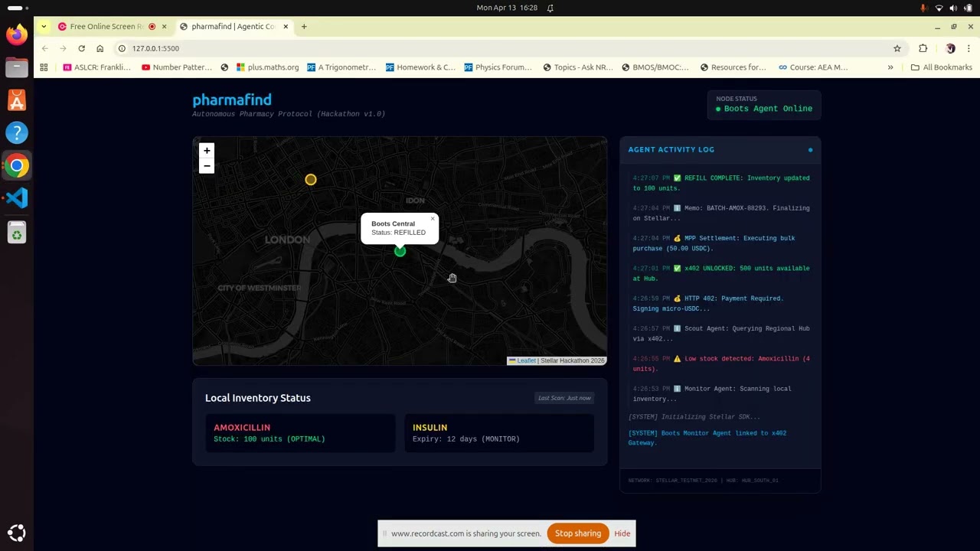Go back to previous page
Image resolution: width=980 pixels, height=551 pixels.
coord(44,48)
